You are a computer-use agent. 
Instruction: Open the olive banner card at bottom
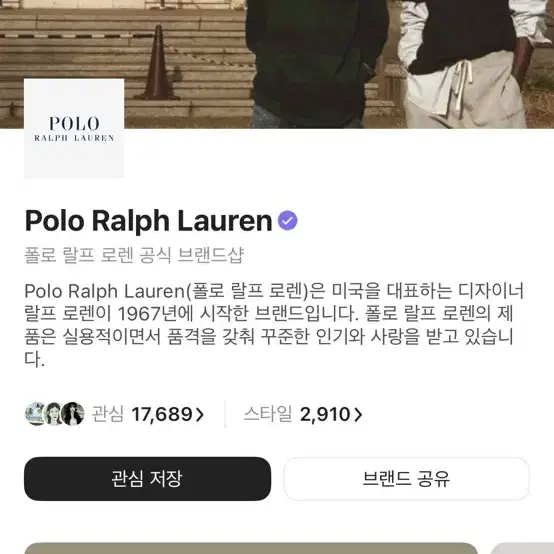pyautogui.click(x=251, y=548)
